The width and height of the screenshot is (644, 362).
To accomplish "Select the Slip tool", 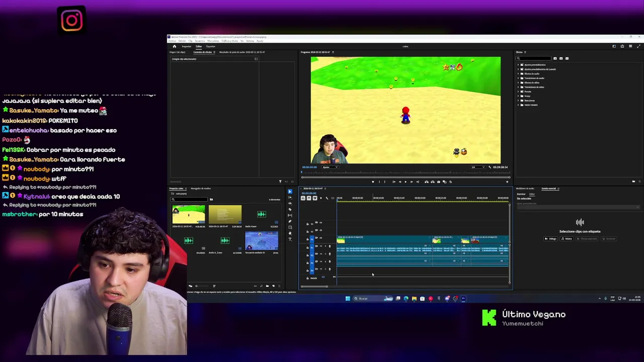I will pos(290,215).
